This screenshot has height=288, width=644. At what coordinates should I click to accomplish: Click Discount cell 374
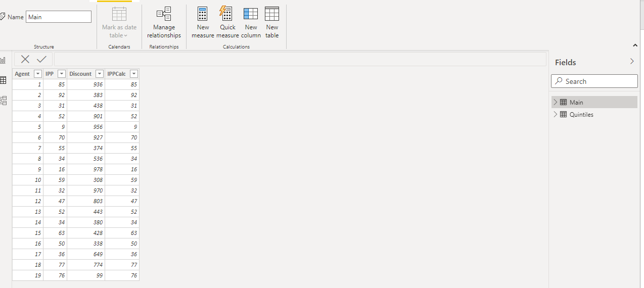[86, 148]
